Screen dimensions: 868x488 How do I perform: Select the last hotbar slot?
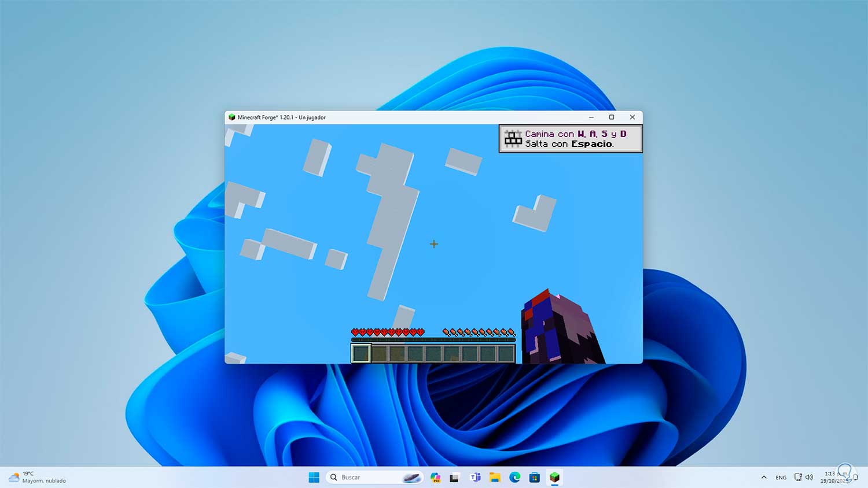click(506, 353)
